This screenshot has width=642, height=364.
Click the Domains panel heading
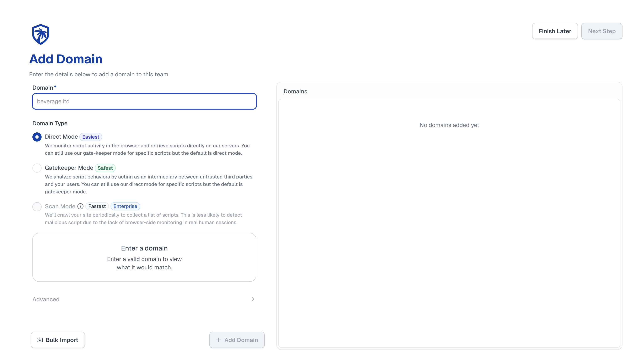pyautogui.click(x=295, y=92)
